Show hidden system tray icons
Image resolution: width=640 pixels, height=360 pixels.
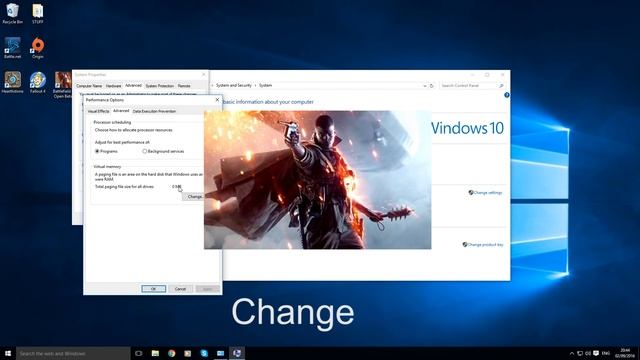[x=571, y=353]
